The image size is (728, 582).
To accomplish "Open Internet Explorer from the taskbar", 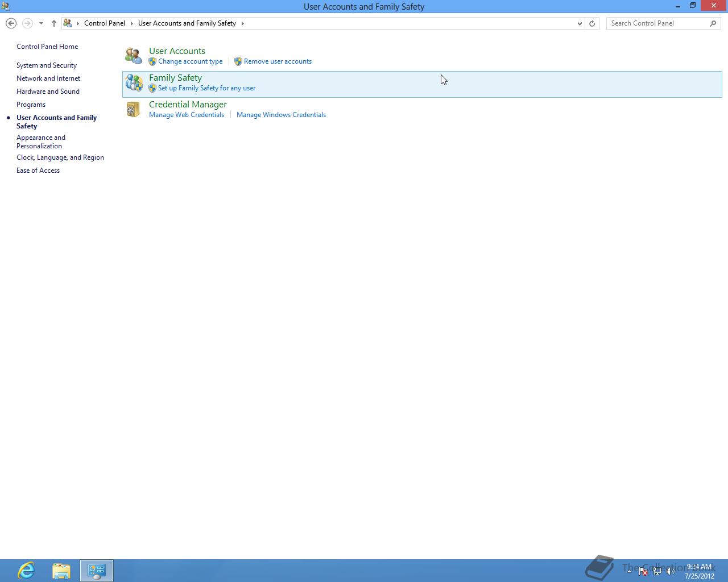I will tap(26, 570).
